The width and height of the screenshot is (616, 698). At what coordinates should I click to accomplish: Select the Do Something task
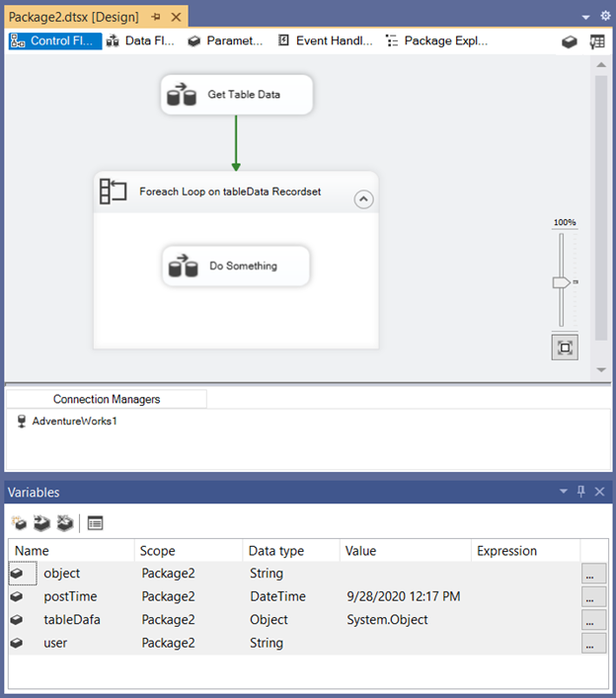[x=236, y=266]
